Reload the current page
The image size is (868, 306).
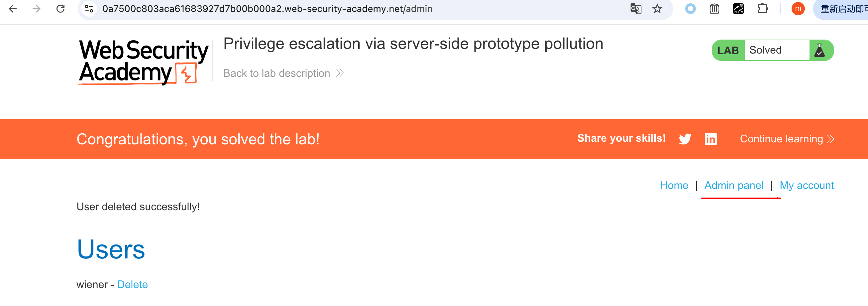pos(61,9)
